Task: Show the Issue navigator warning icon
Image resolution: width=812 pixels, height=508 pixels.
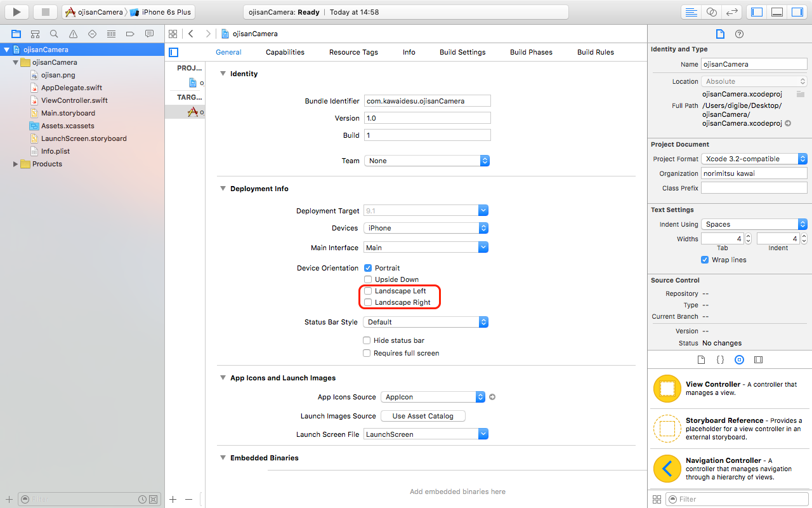Action: (73, 34)
